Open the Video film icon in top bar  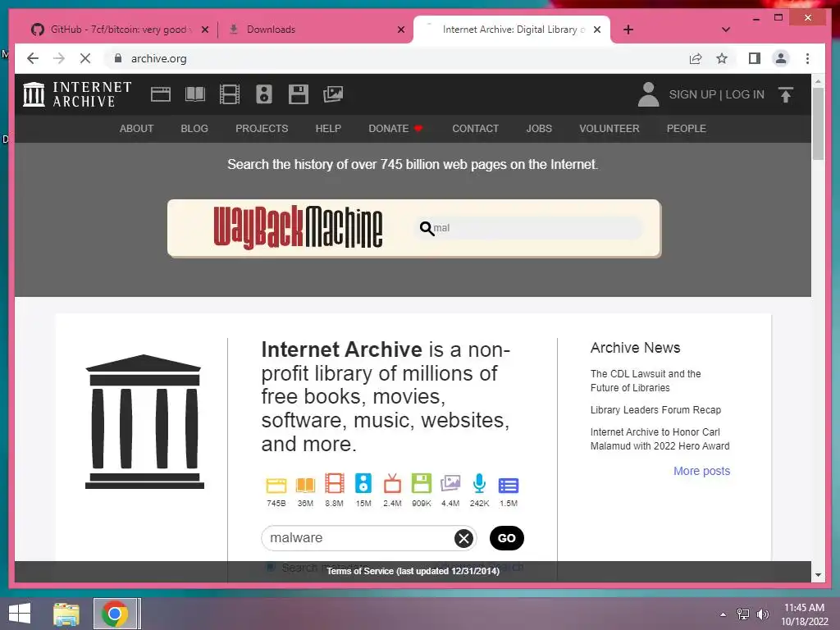pos(230,94)
